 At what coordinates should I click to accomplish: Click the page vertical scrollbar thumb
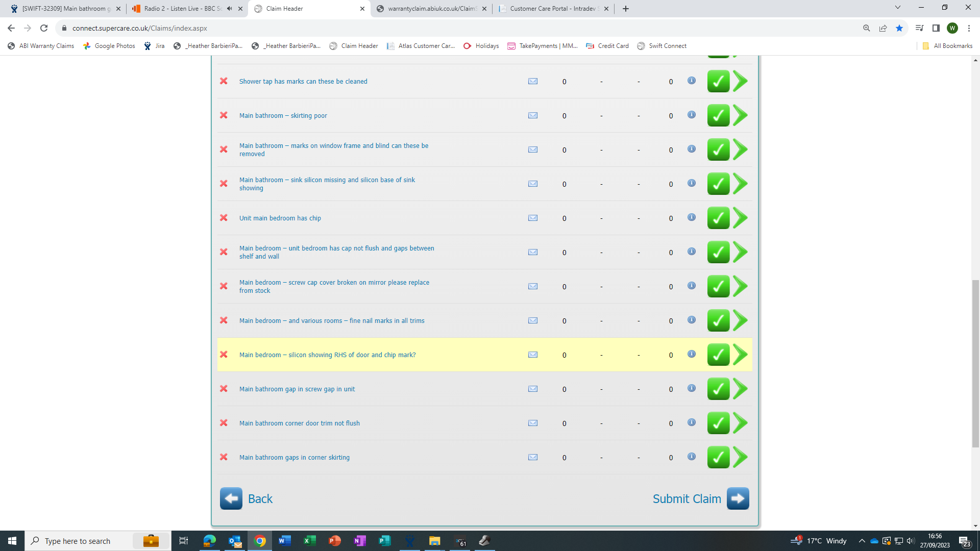coord(975,363)
